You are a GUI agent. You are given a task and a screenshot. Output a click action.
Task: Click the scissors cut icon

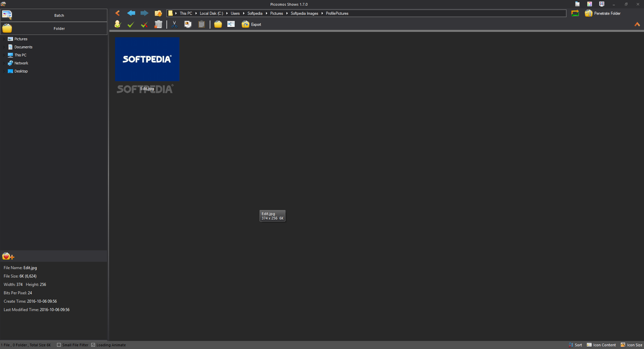pos(174,24)
